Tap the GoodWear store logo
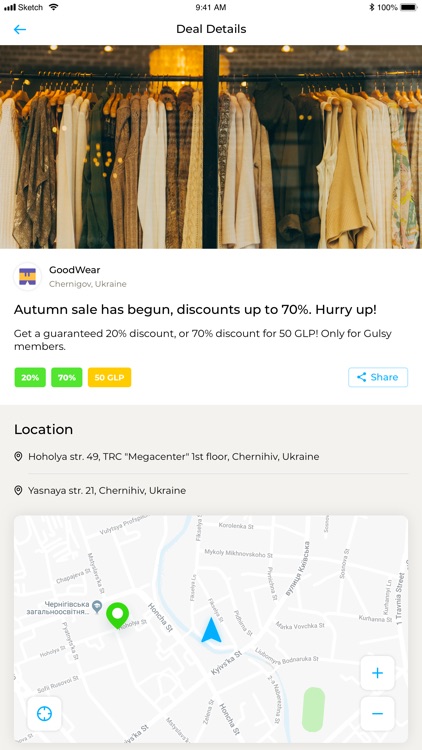Screen dimensions: 422x750 point(27,276)
